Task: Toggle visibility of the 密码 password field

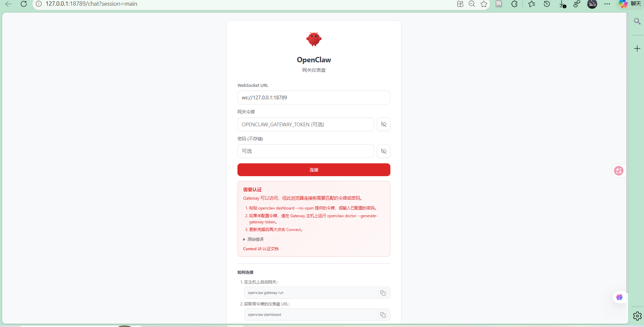Action: point(384,151)
